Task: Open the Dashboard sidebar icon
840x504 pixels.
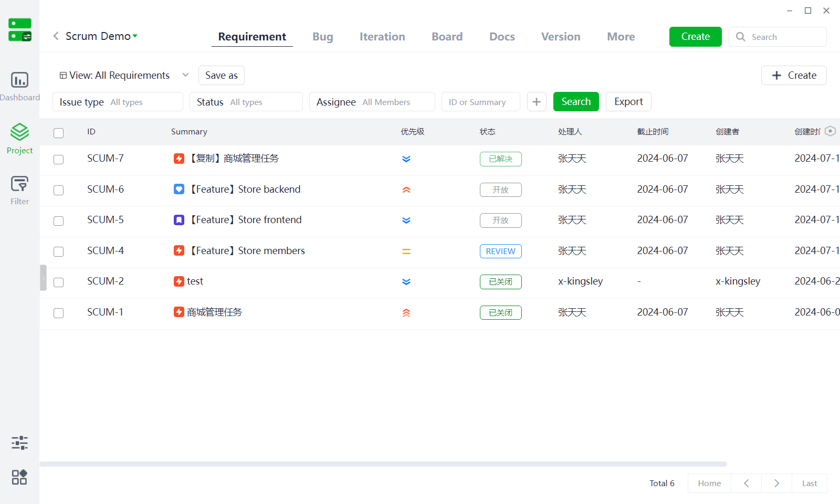Action: [x=19, y=80]
